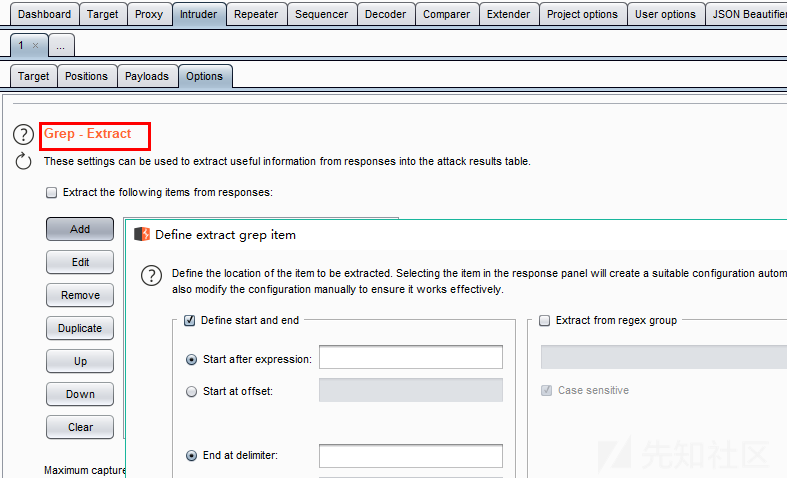Click the Duplicate button
787x478 pixels.
coord(80,328)
